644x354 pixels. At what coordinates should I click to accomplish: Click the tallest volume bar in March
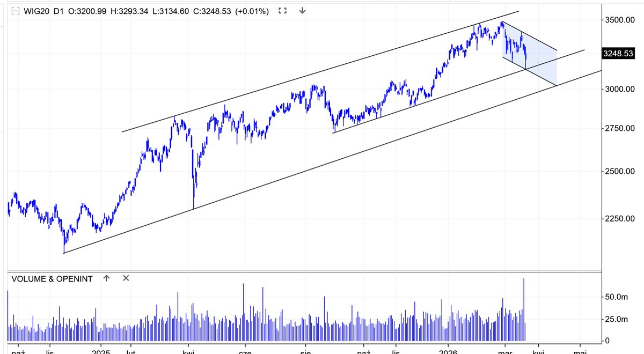pos(523,309)
